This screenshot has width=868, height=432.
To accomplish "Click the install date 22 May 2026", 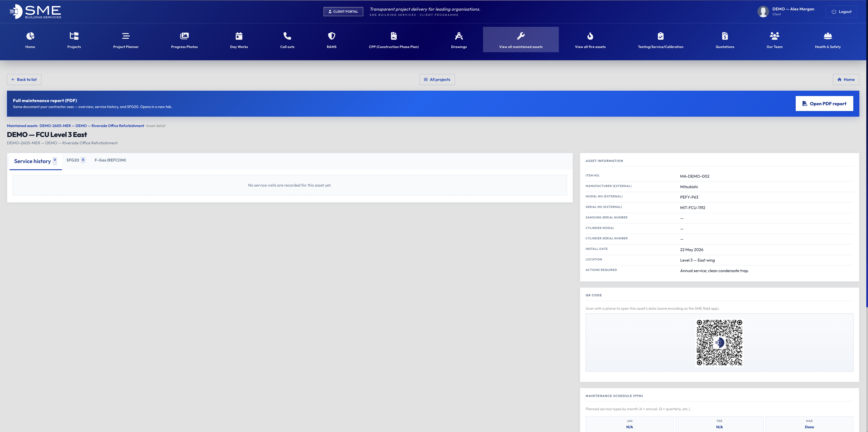I will coord(691,250).
